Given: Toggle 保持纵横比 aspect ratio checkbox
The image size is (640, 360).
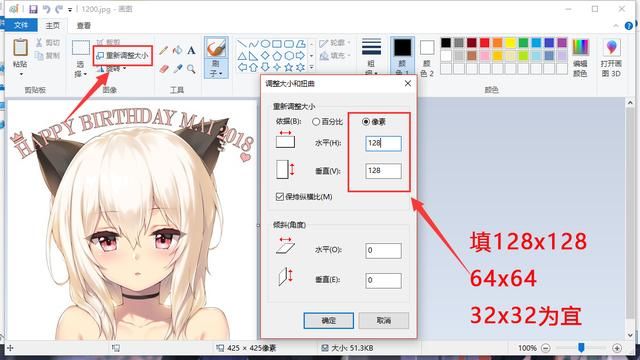Looking at the screenshot, I should 280,197.
